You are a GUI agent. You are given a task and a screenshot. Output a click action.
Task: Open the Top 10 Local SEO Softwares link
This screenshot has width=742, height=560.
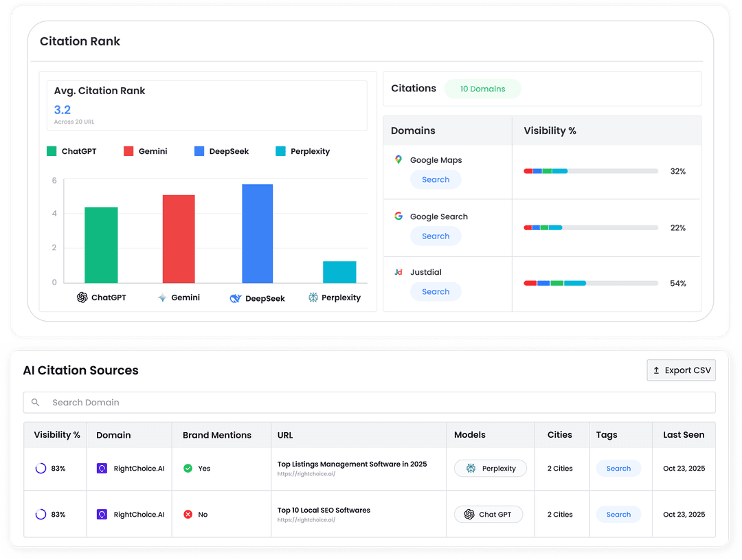pyautogui.click(x=323, y=511)
